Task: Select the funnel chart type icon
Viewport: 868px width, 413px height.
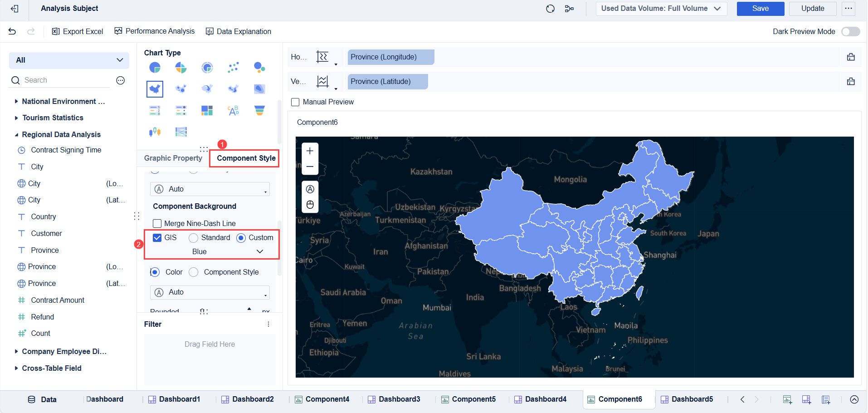Action: [x=259, y=110]
